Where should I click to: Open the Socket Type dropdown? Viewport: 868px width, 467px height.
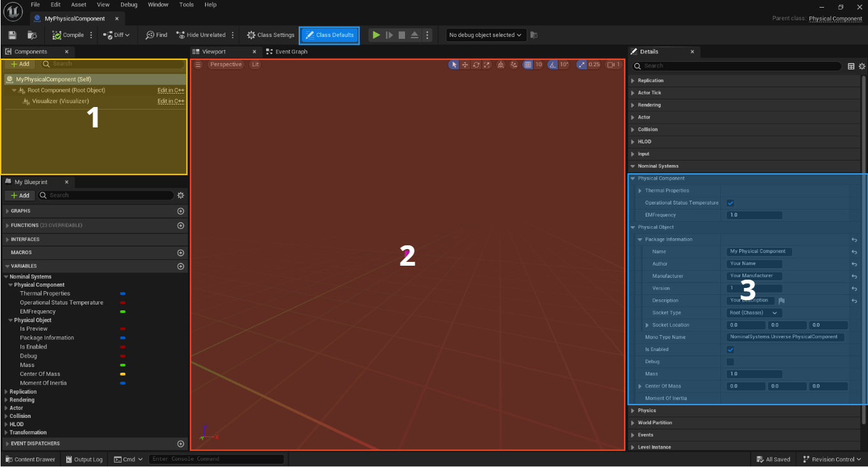point(754,313)
